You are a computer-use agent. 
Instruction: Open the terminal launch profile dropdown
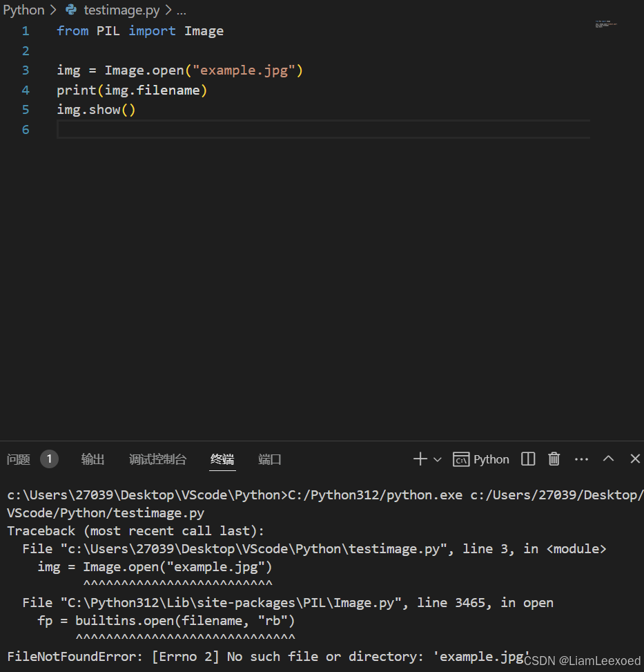point(436,459)
